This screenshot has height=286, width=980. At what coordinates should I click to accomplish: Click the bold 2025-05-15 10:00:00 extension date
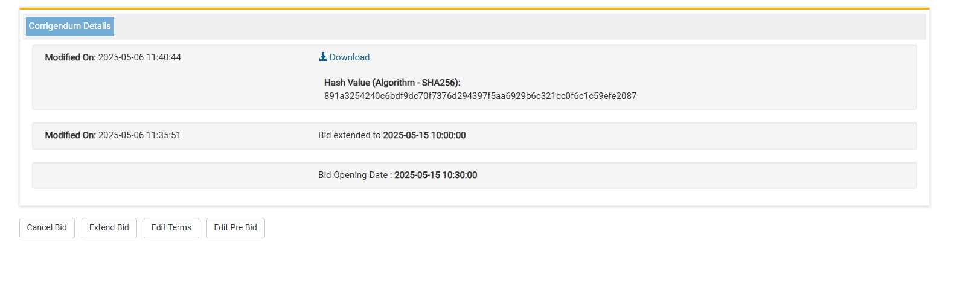coord(424,135)
